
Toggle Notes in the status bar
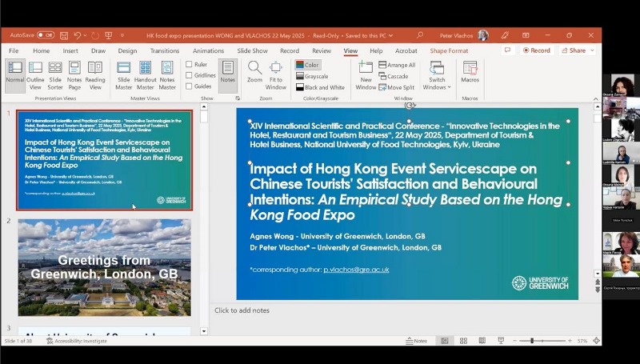coord(417,341)
